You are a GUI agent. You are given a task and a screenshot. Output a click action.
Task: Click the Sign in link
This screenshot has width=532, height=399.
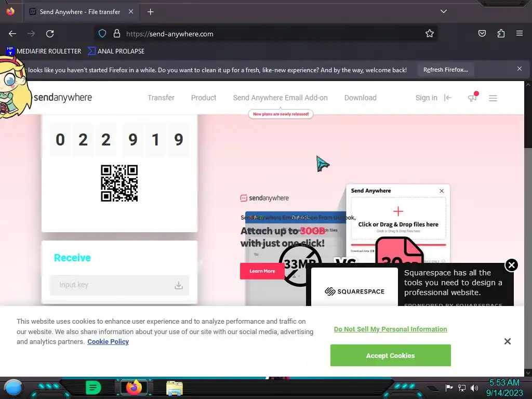point(427,98)
